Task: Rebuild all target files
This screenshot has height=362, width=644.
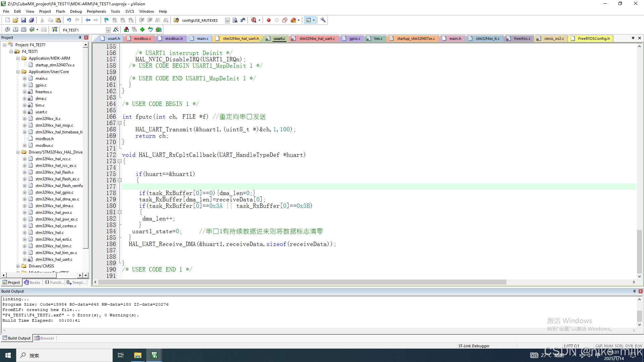Action: [23, 29]
